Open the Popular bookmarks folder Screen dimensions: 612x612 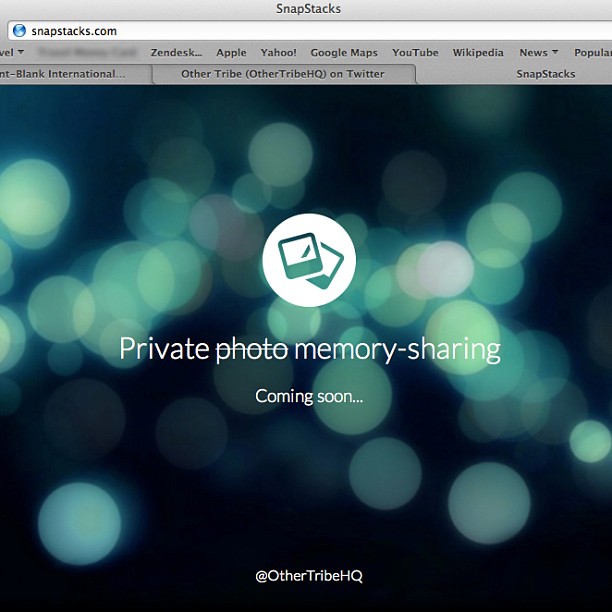tap(593, 53)
